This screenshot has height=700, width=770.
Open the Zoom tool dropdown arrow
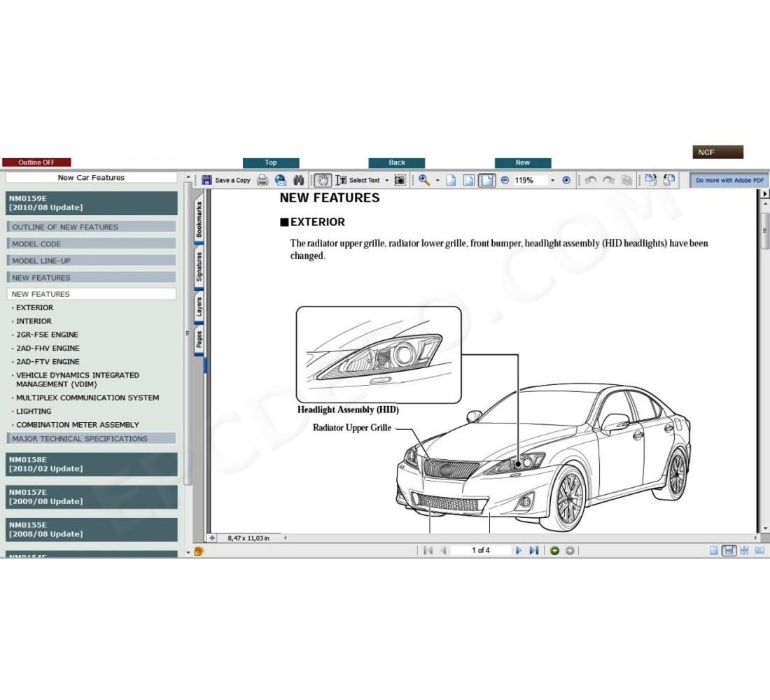point(437,181)
